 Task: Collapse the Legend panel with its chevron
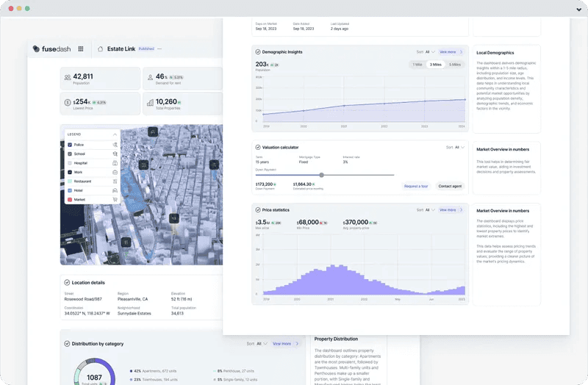click(x=115, y=134)
